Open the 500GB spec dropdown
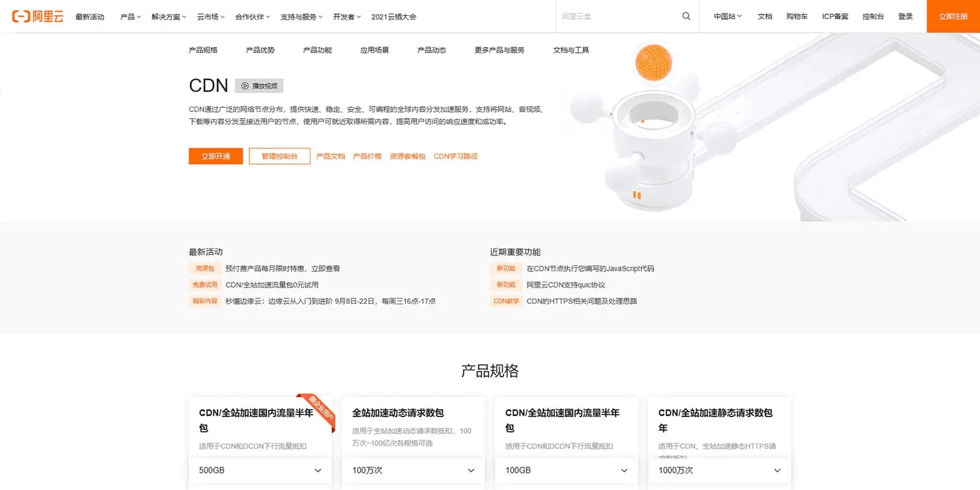Screen dimensions: 980x490 tap(260, 470)
